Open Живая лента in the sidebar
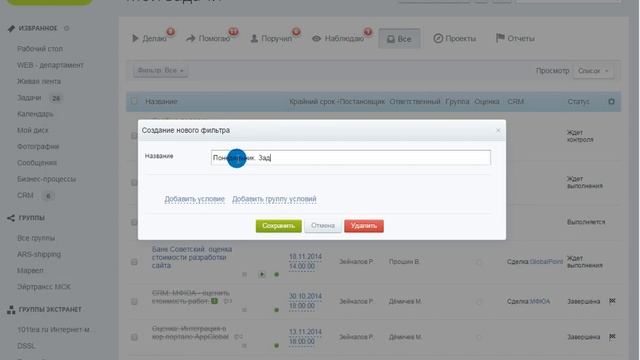 tap(39, 81)
